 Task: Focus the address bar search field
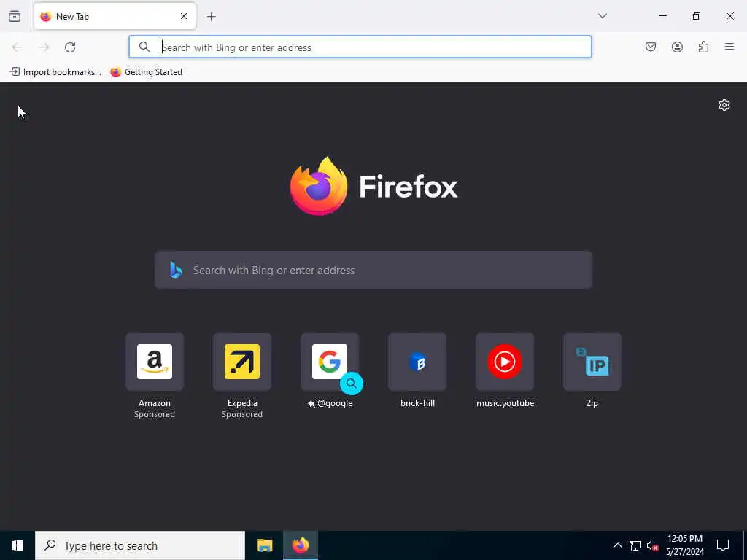point(360,47)
